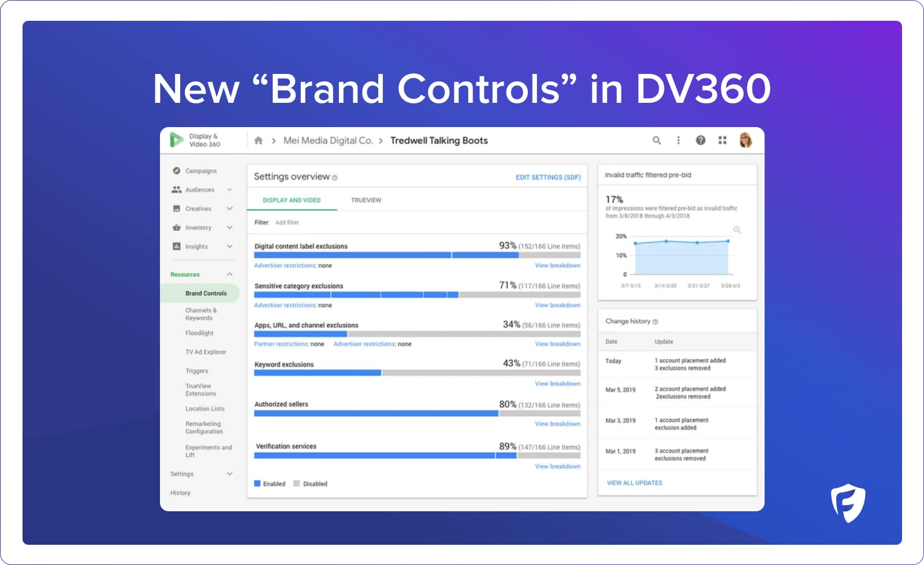This screenshot has width=924, height=565.
Task: Collapse the Resources section
Action: [x=229, y=274]
